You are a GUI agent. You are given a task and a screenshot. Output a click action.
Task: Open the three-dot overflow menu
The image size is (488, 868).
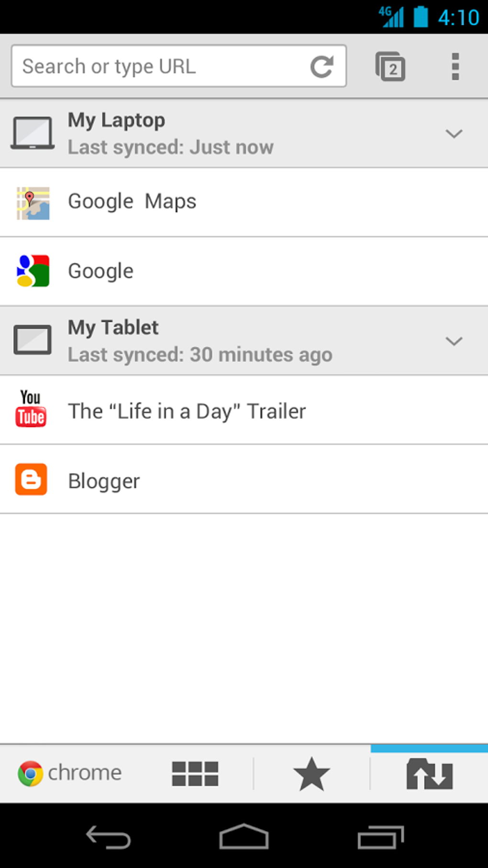tap(455, 67)
